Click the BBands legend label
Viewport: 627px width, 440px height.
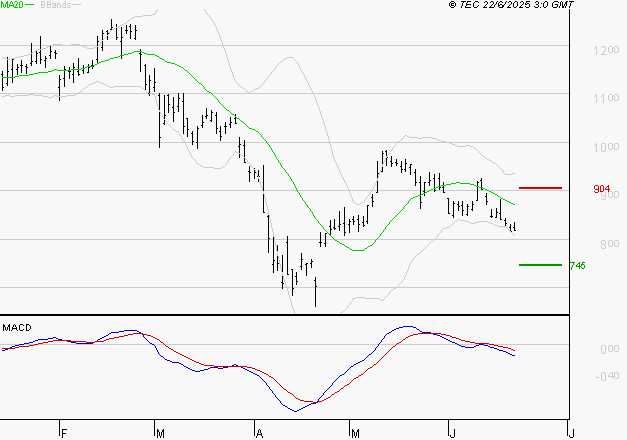tap(56, 5)
